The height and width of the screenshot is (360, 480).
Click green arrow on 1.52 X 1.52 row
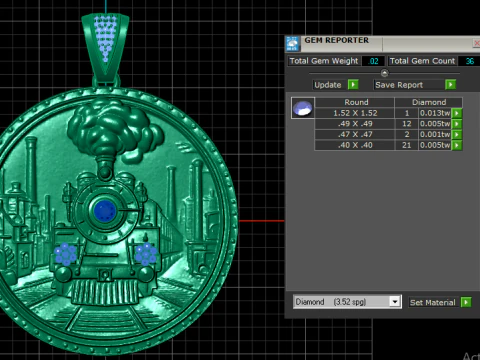point(457,113)
